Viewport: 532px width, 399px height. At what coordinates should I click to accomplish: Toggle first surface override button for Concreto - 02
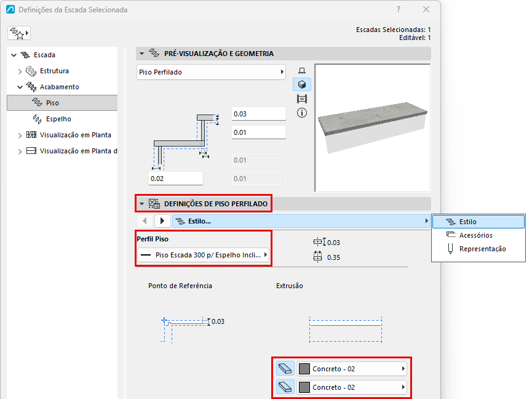tap(285, 369)
